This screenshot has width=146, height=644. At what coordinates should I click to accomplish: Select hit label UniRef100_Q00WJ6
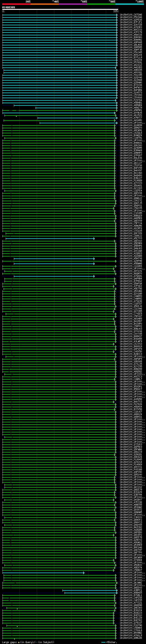[x=131, y=113]
